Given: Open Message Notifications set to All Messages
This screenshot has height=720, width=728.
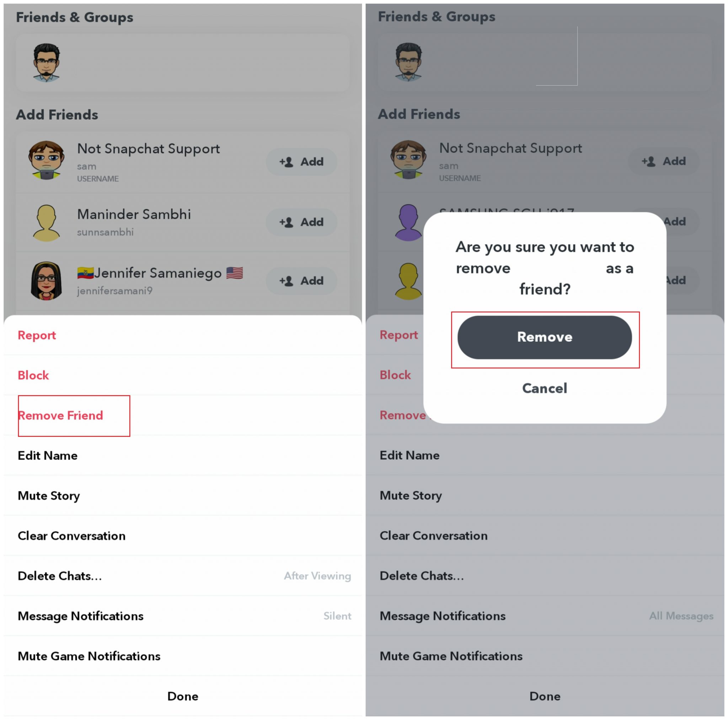Looking at the screenshot, I should 545,616.
